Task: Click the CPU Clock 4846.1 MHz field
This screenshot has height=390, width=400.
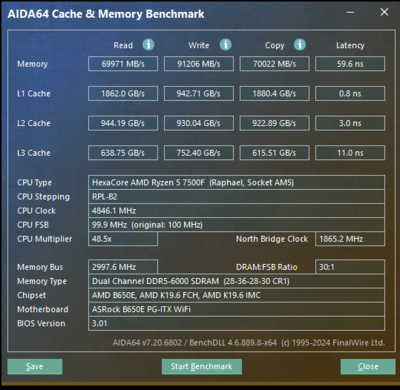Action: (x=236, y=211)
